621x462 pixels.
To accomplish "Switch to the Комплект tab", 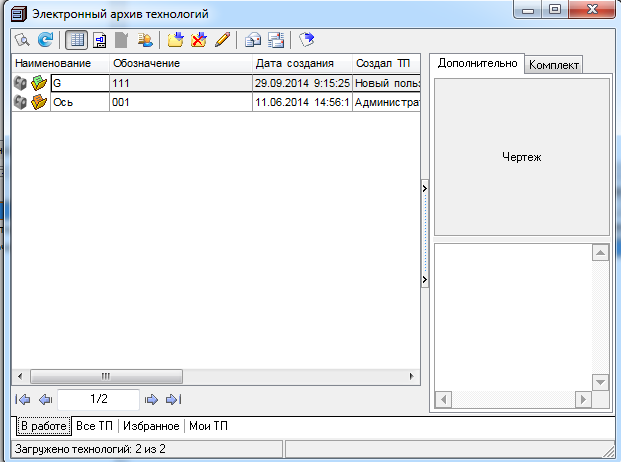I will coord(554,65).
